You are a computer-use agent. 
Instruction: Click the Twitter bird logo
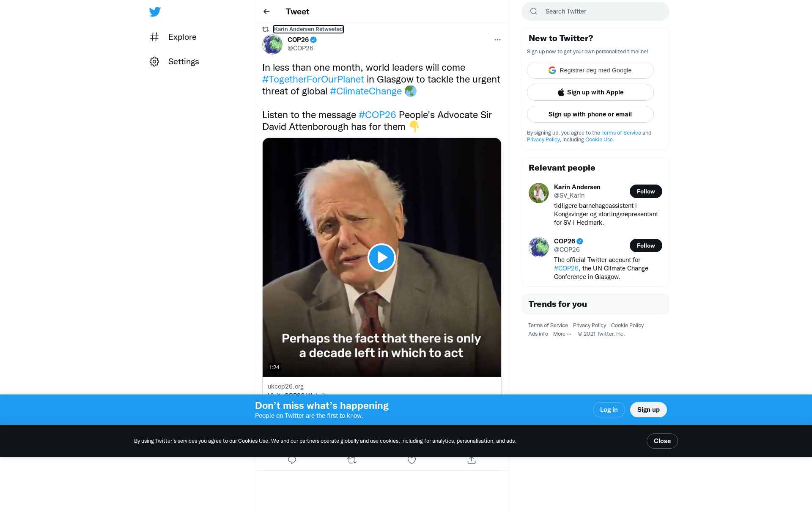[x=155, y=12]
